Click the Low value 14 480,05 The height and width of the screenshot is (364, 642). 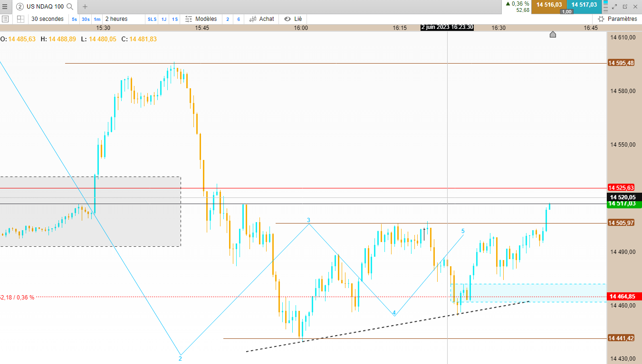103,39
